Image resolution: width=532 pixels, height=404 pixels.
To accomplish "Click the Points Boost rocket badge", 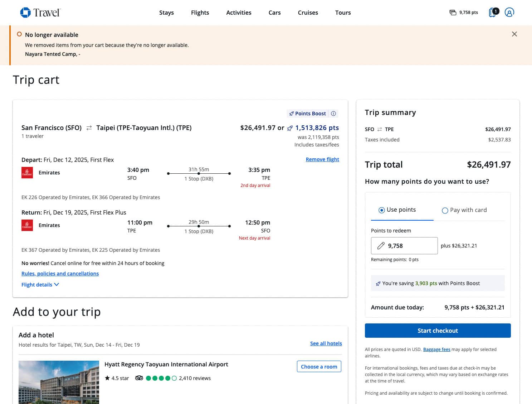I will (308, 114).
